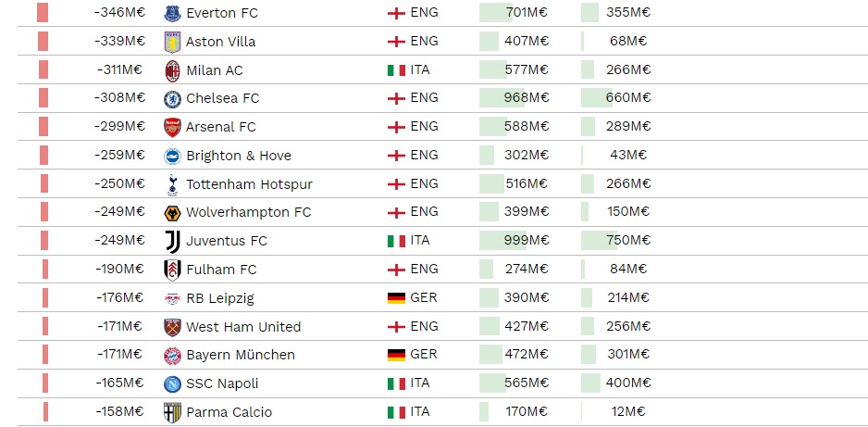Open the West Ham United club link

click(243, 327)
